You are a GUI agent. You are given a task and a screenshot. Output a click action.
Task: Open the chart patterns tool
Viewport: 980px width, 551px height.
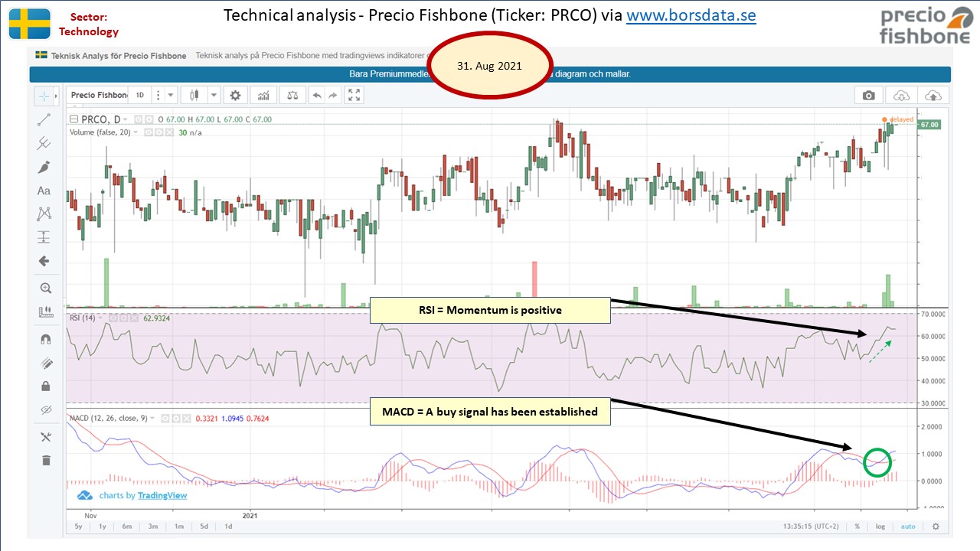(44, 214)
